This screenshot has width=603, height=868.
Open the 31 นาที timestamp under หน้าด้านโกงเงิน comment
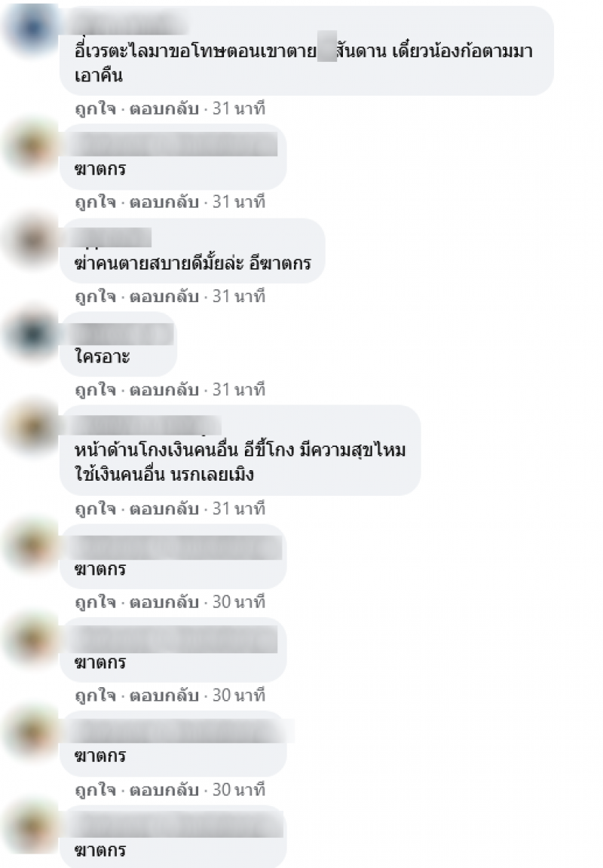click(239, 508)
